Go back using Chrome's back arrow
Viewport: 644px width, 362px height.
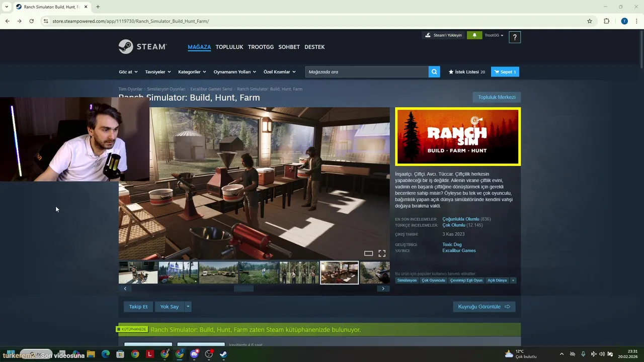coord(7,21)
